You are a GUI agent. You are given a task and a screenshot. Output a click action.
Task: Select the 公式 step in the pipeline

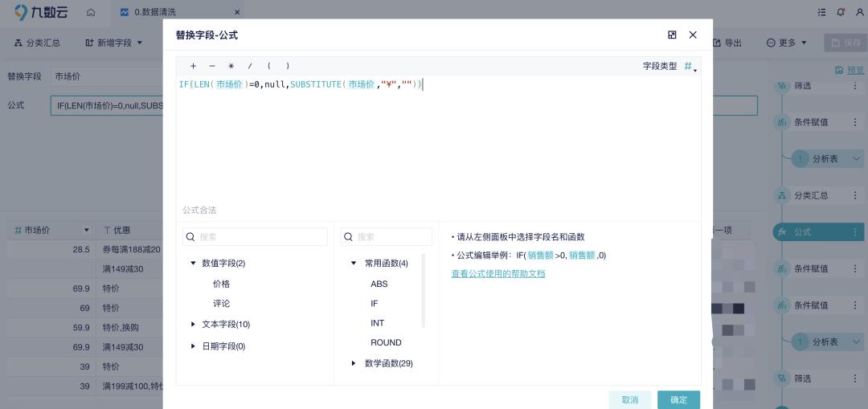point(818,232)
